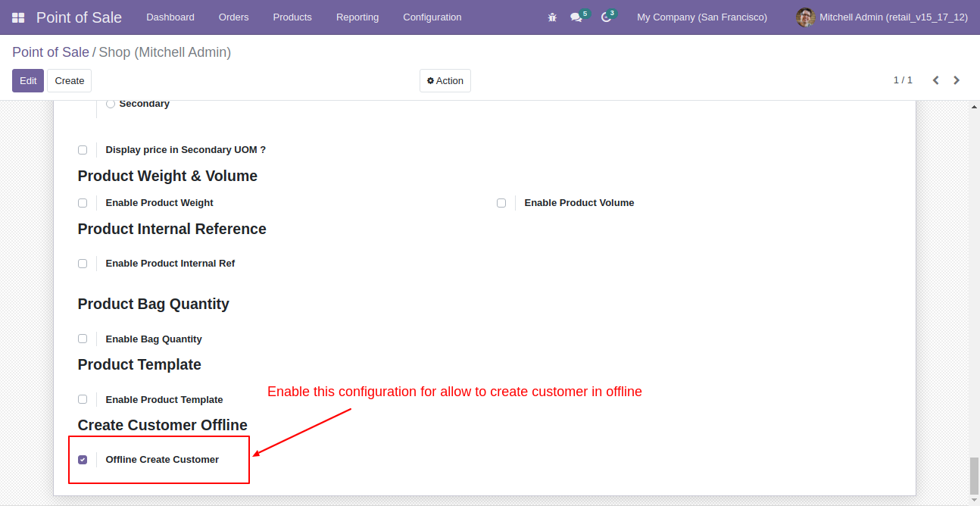This screenshot has width=980, height=506.
Task: Tick Enable Bag Quantity checkbox
Action: 83,339
